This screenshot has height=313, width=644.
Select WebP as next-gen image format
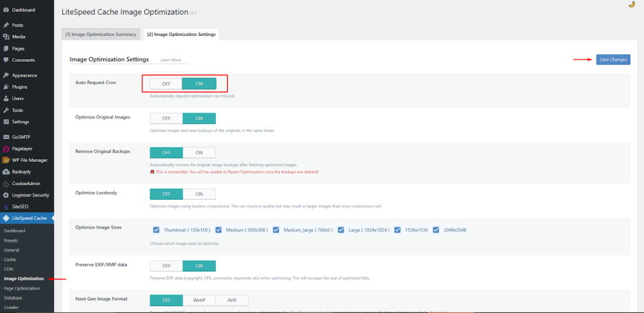click(x=199, y=300)
